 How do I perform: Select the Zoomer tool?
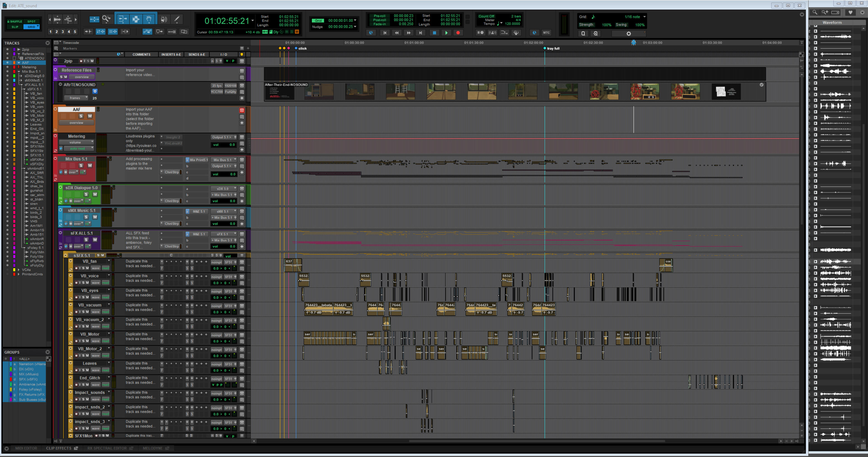pos(106,19)
